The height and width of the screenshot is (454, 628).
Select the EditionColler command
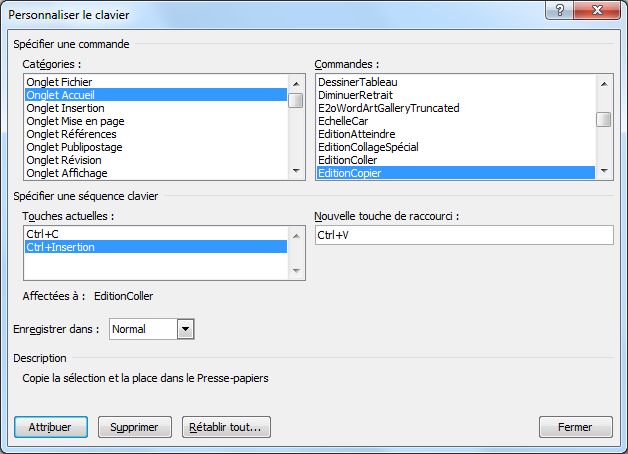click(347, 160)
